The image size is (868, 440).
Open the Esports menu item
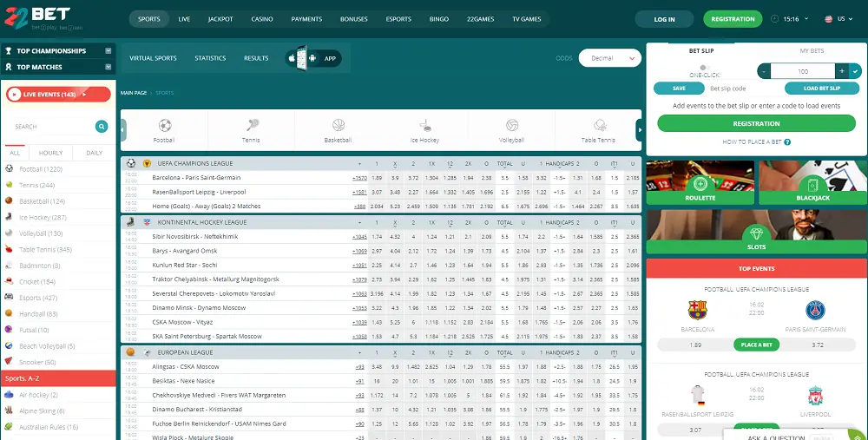click(x=398, y=19)
